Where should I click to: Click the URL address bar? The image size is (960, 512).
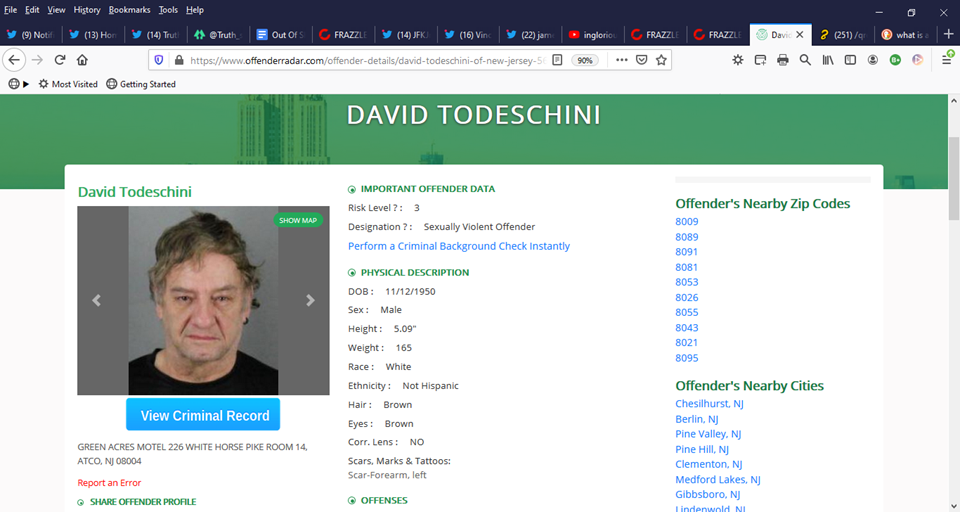[x=367, y=60]
